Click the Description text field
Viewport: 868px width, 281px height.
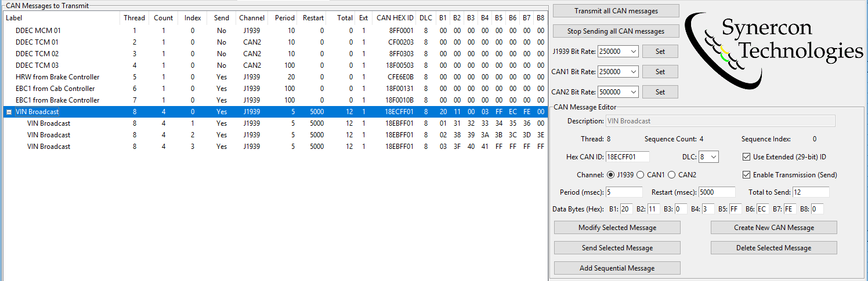[x=720, y=121]
